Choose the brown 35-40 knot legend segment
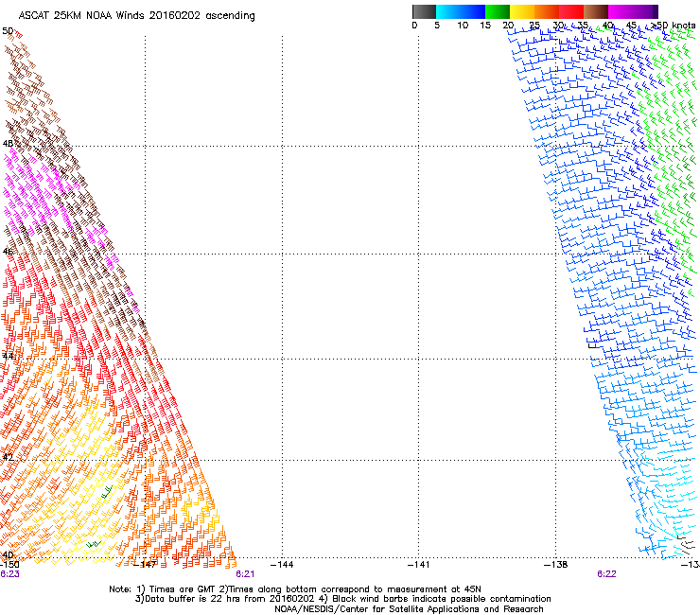Screen dimensions: 700x615 click(596, 11)
